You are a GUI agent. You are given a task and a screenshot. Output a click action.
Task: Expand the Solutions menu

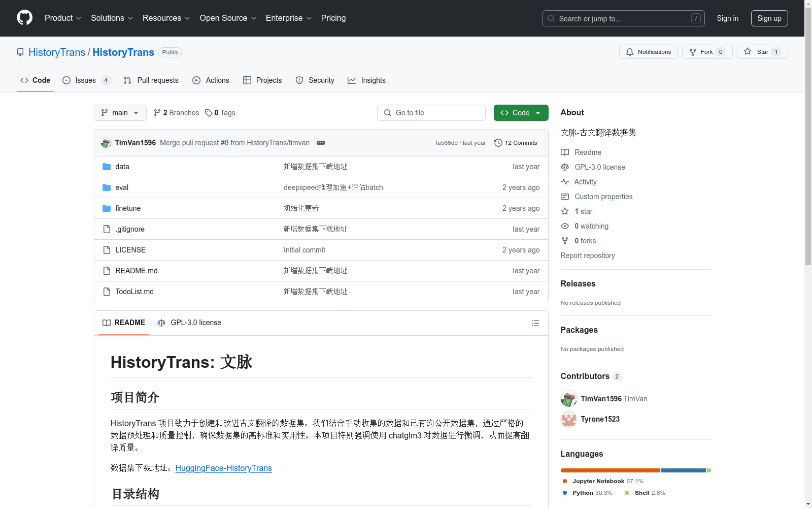tap(112, 18)
